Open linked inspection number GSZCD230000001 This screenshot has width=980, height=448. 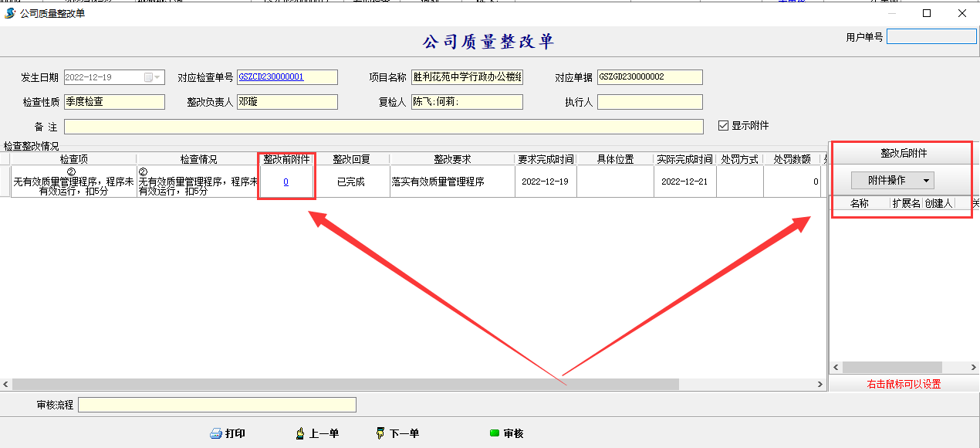272,77
